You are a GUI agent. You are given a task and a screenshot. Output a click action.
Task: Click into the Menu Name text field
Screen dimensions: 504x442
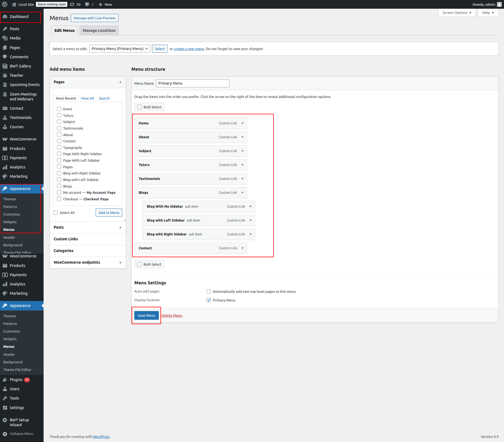click(x=192, y=83)
